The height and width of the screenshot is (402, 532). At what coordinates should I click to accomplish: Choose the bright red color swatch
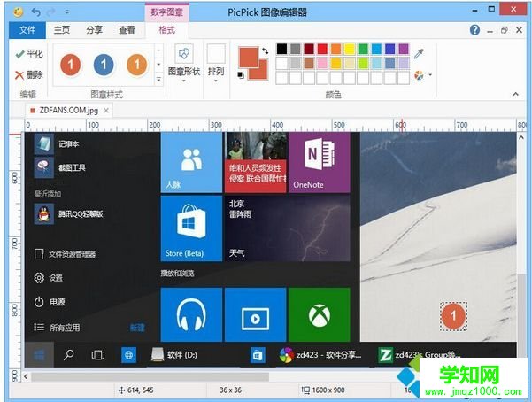point(322,49)
